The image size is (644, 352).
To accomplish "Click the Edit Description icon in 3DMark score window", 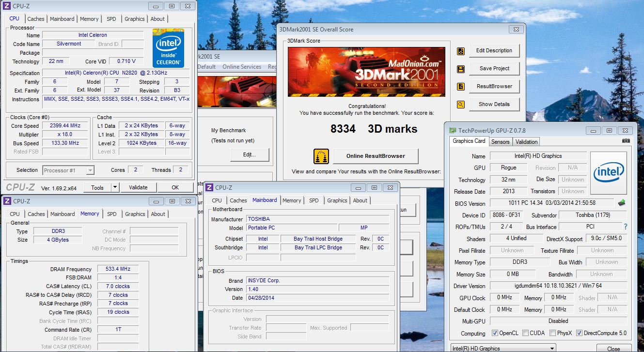I will point(461,51).
